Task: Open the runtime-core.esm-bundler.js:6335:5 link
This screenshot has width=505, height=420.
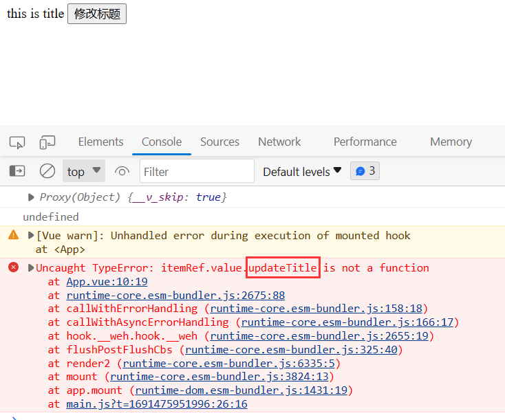Action: pos(228,364)
